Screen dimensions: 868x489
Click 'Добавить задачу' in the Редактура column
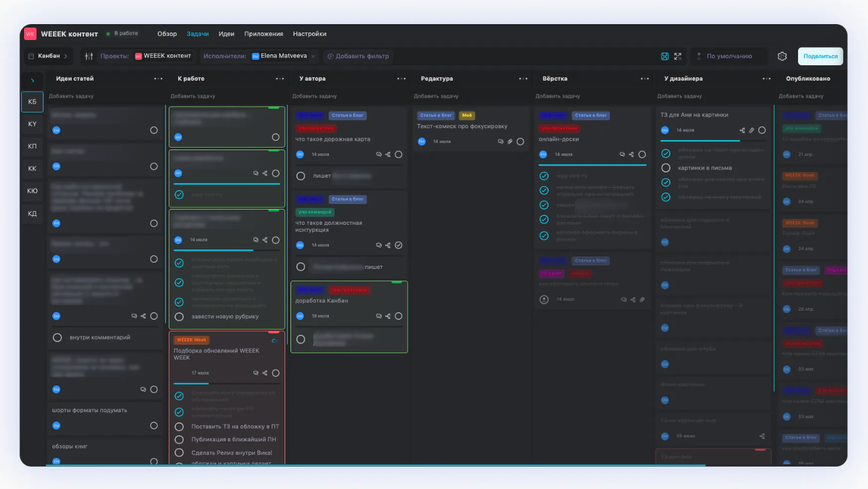coord(436,96)
